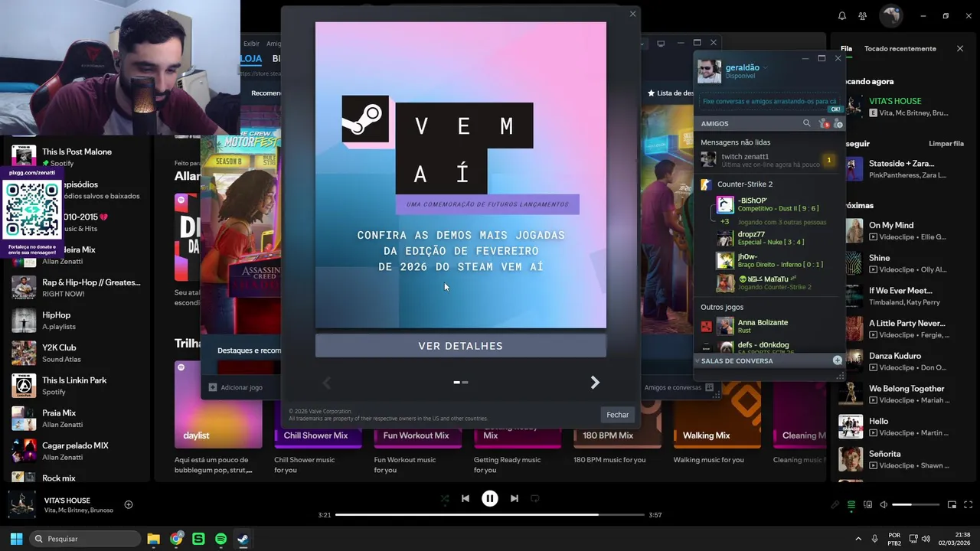Open pending friend invites icon
Viewport: 980px width, 551px height.
(x=824, y=123)
